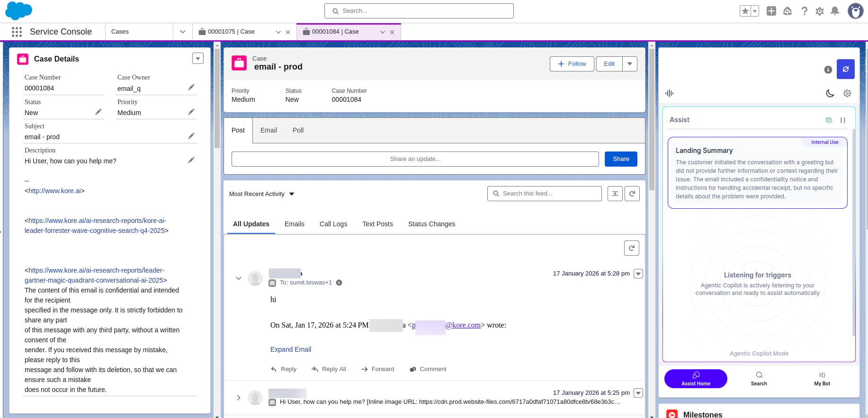The height and width of the screenshot is (418, 868).
Task: Open the 00001075 tab options chevron
Action: pos(278,32)
